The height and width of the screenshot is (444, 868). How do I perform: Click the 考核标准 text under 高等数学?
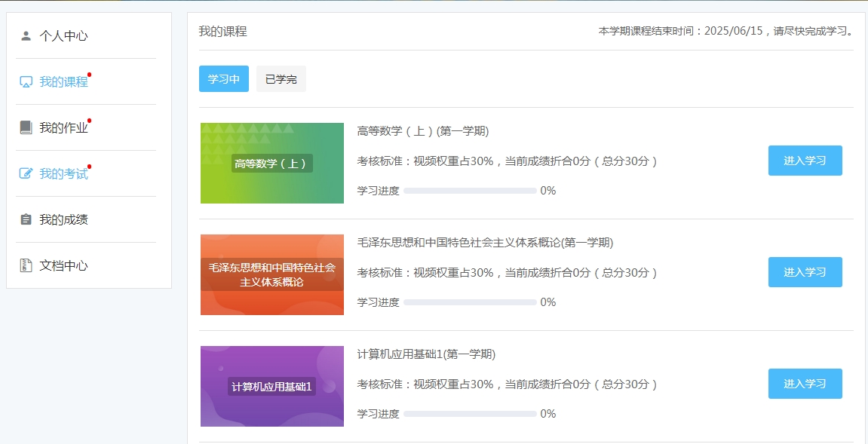pos(507,161)
